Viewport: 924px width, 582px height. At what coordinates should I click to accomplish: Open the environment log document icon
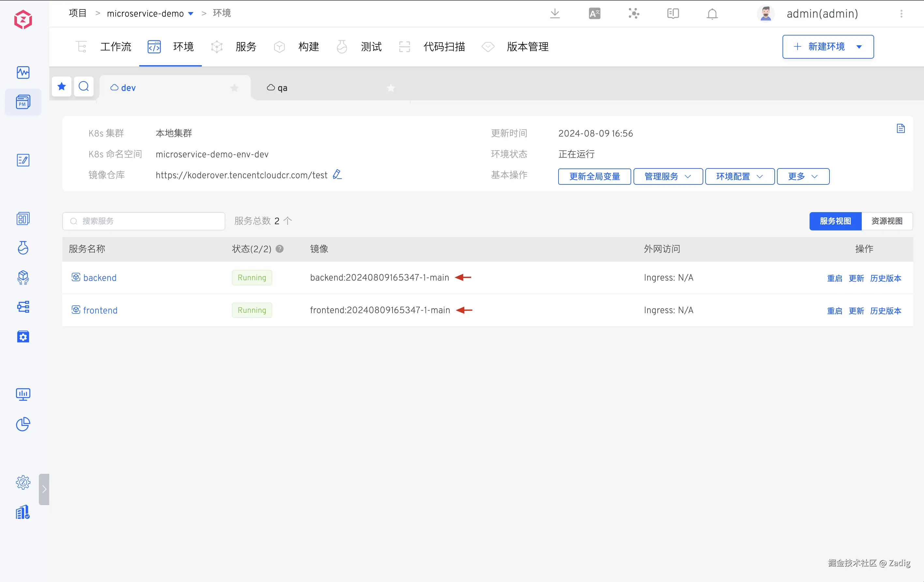[x=901, y=129]
